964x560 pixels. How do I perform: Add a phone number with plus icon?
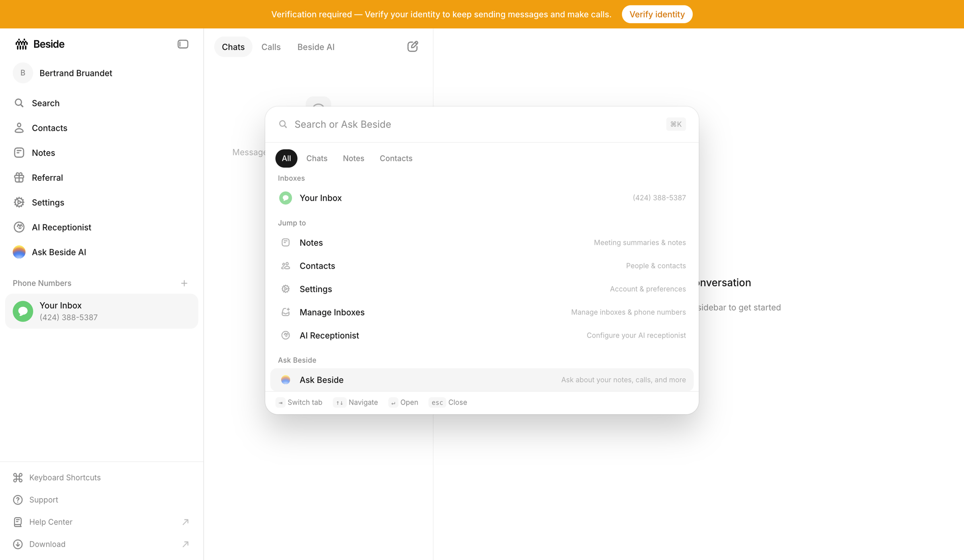click(184, 283)
